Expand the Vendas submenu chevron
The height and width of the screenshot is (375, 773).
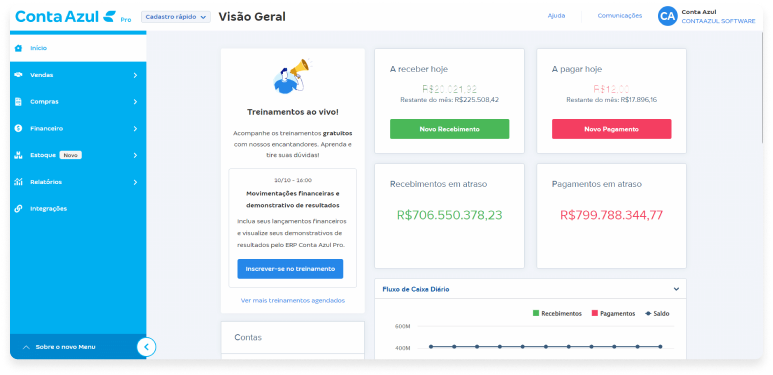click(135, 75)
